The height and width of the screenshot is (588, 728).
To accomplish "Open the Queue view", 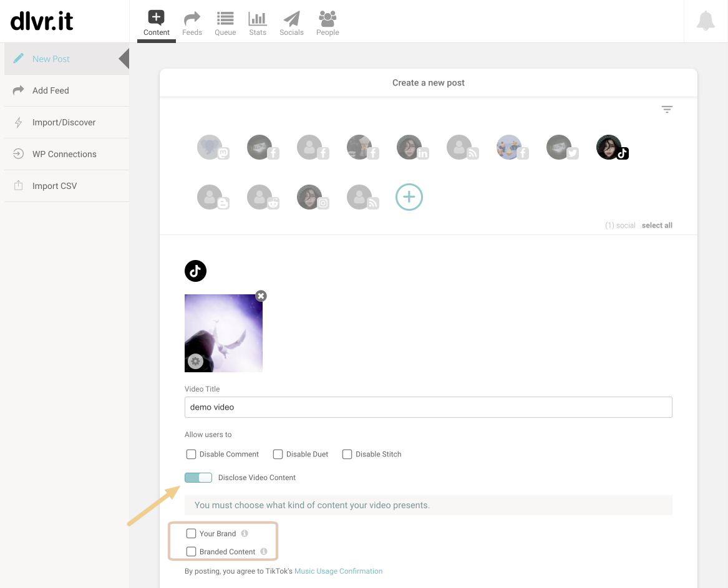I will point(225,23).
